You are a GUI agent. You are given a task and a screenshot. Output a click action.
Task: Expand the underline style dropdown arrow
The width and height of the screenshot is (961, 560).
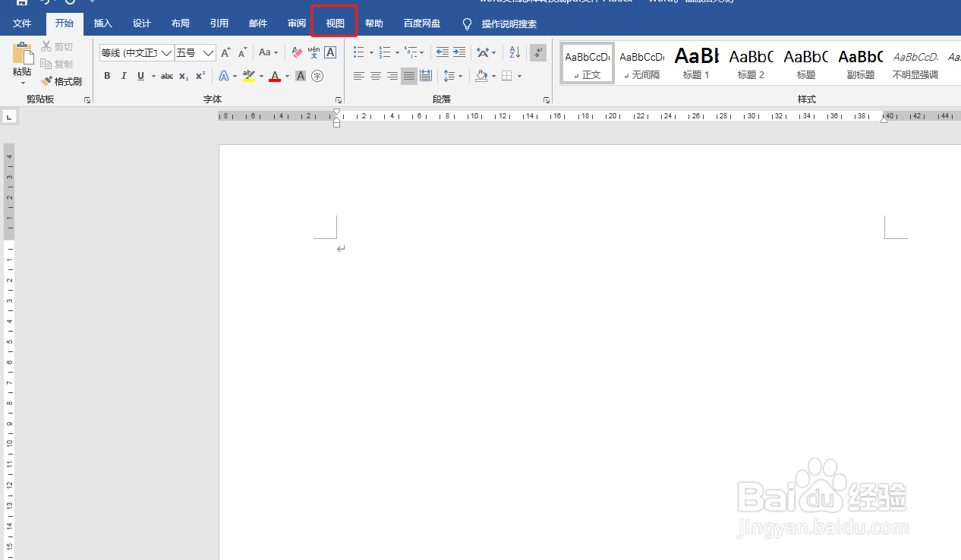pos(153,76)
